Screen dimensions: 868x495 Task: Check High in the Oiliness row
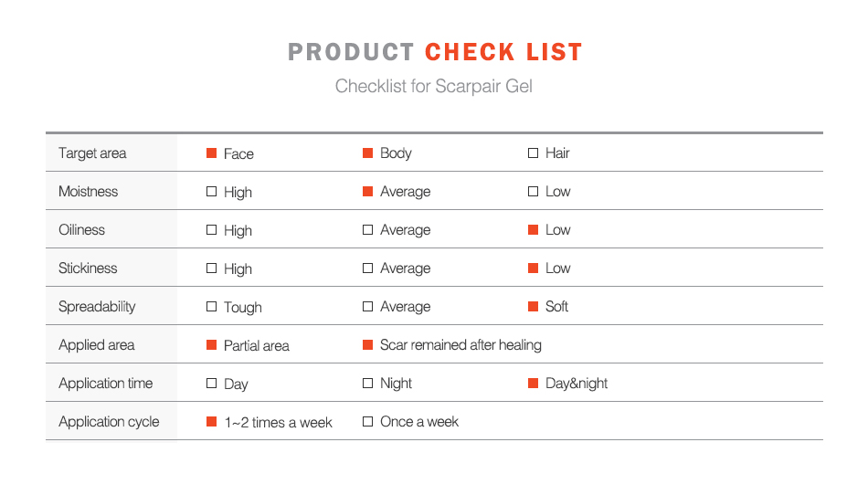pyautogui.click(x=212, y=230)
